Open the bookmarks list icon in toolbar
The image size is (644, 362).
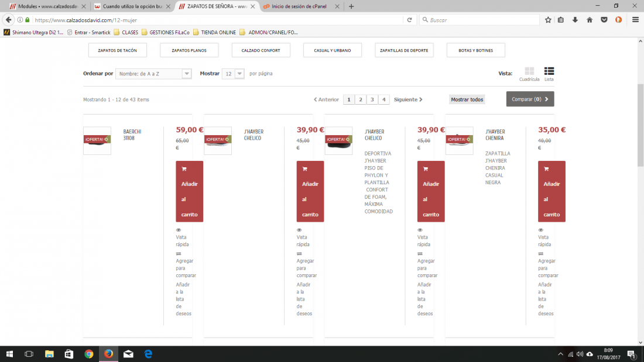tap(561, 20)
